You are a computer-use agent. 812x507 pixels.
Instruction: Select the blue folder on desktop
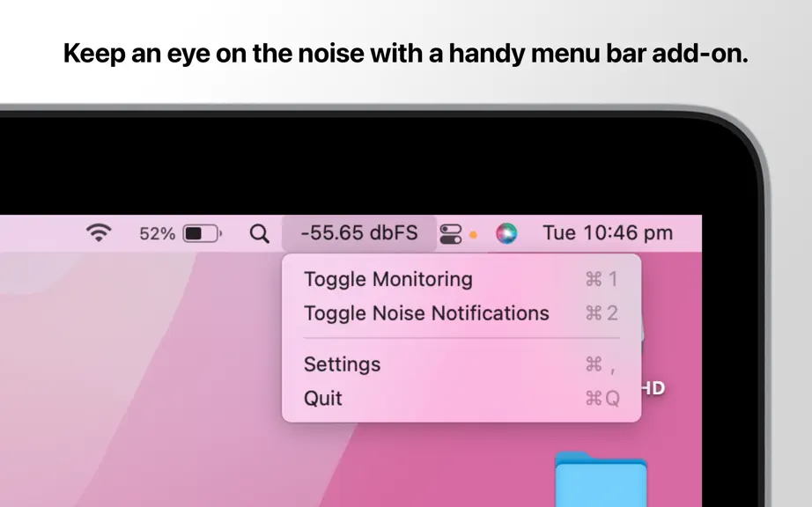[601, 479]
